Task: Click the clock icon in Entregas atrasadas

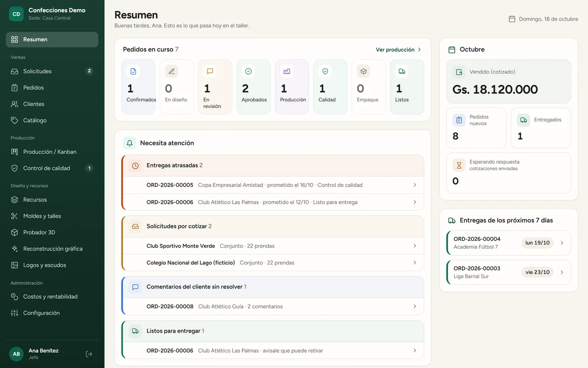Action: tap(135, 166)
